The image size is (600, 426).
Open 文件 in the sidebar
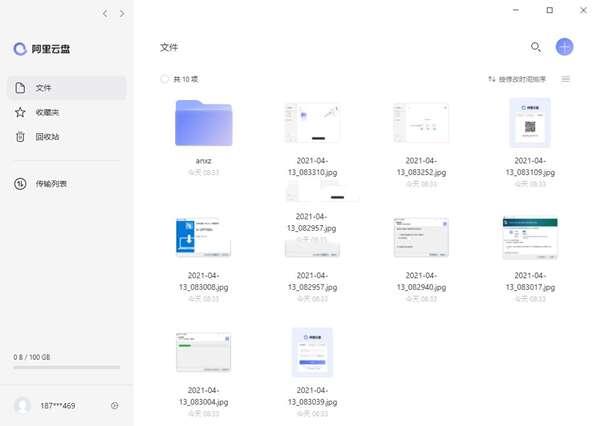coord(43,88)
